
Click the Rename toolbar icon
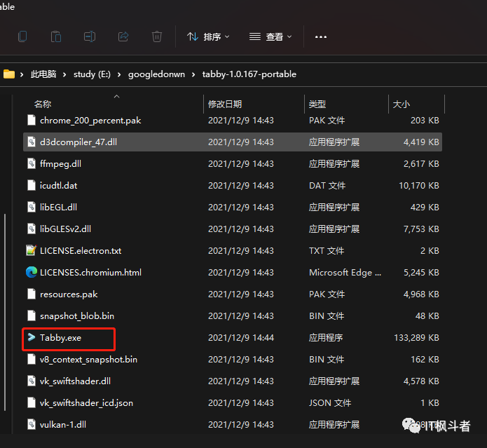coord(90,36)
